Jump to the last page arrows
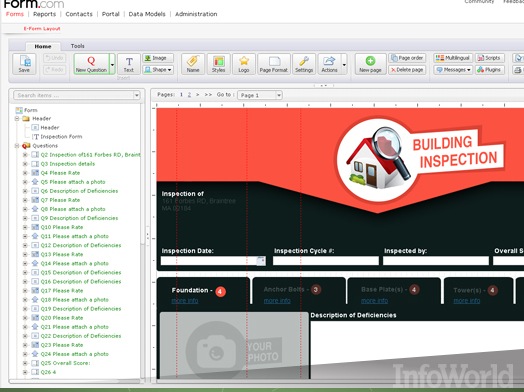The width and height of the screenshot is (524, 392). point(208,95)
